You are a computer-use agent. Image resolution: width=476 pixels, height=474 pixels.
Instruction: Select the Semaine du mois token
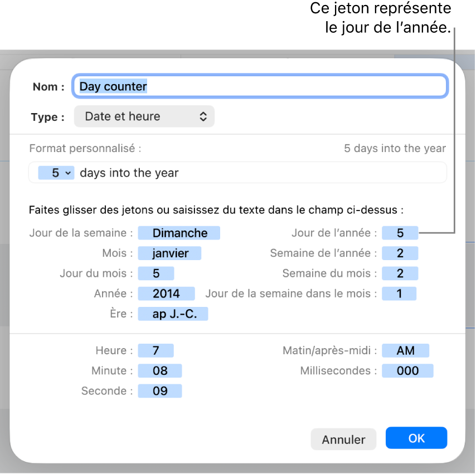pos(400,273)
